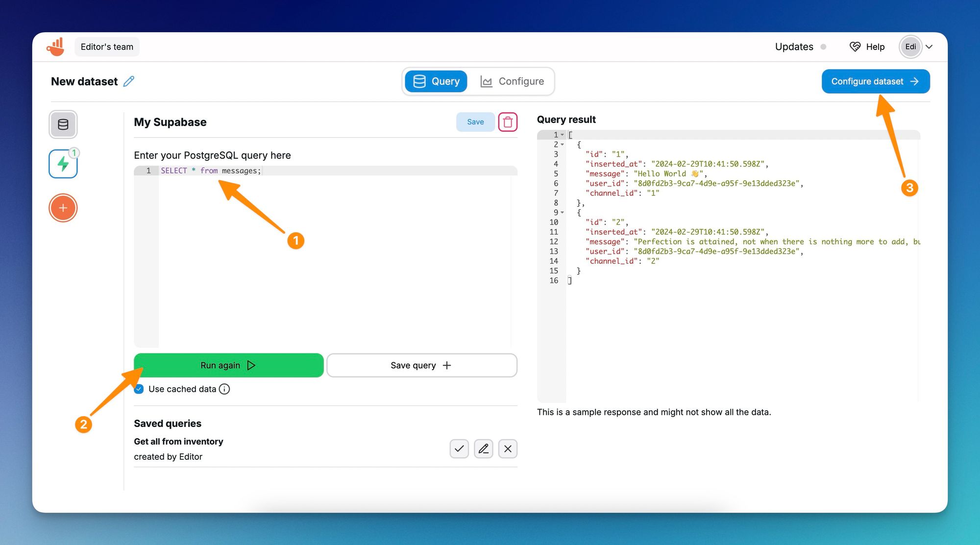Remove saved query with X icon

tap(508, 449)
